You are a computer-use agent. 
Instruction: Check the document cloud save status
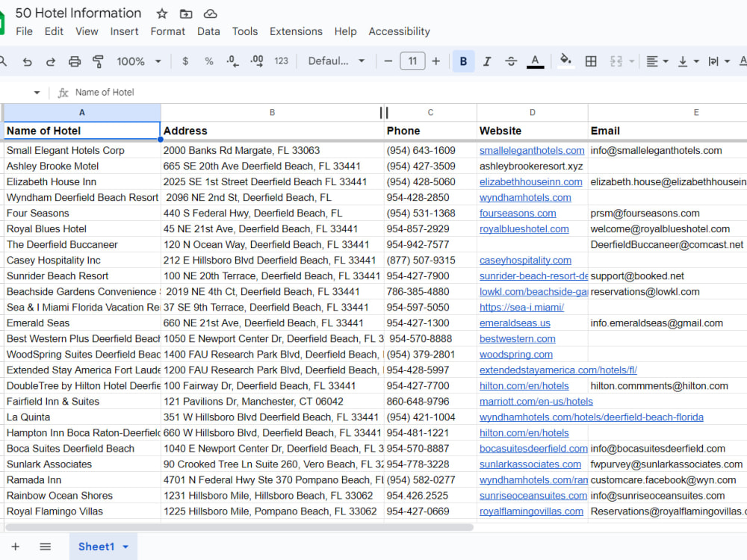pos(210,13)
